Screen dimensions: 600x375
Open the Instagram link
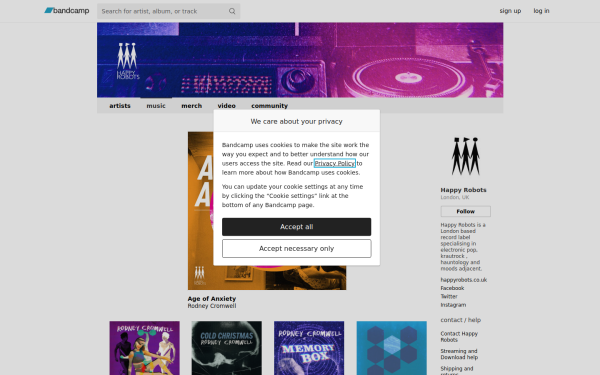[453, 305]
